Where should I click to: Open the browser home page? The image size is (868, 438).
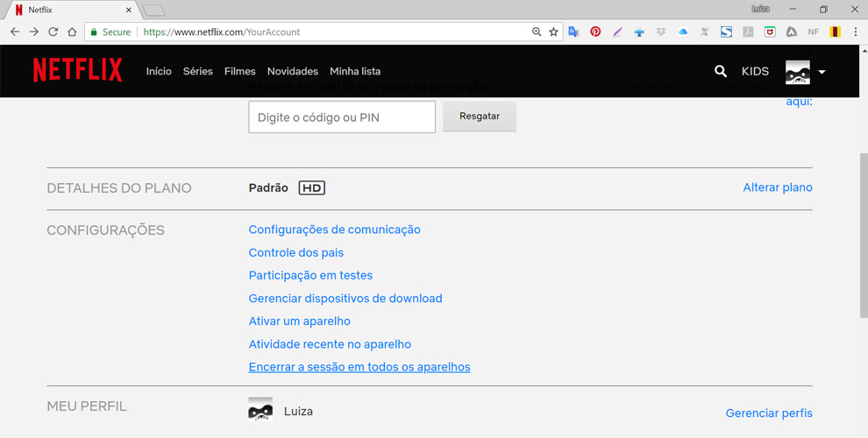pos(72,32)
